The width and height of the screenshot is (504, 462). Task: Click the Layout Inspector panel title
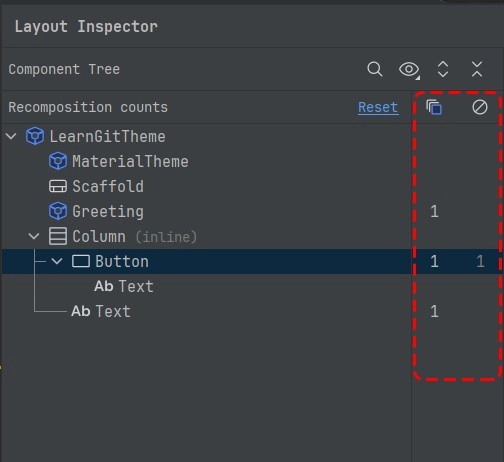pos(86,27)
